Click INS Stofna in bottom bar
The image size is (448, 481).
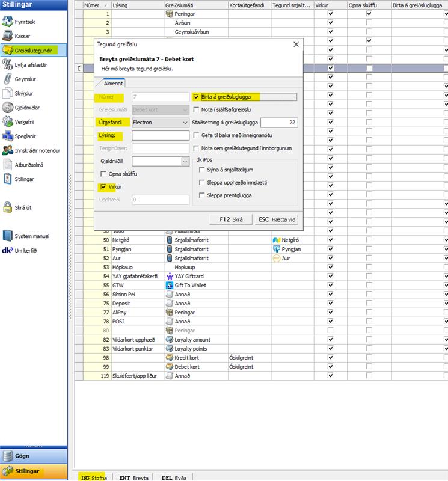click(93, 476)
